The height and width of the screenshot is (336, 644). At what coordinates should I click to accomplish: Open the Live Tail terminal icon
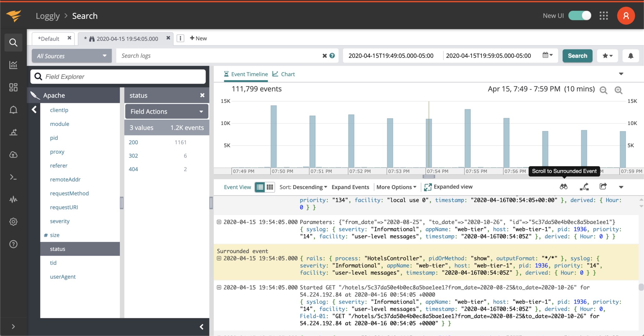(x=13, y=177)
